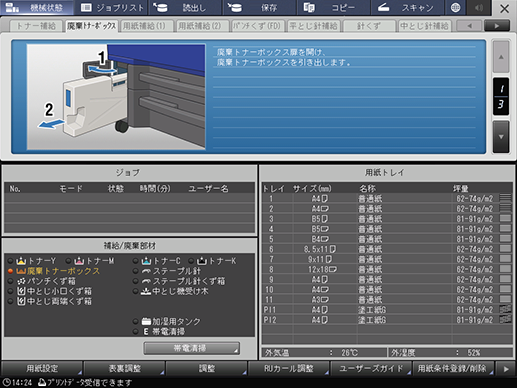The height and width of the screenshot is (388, 517).
Task: Go to next guidance page down arrow
Action: coord(501,137)
